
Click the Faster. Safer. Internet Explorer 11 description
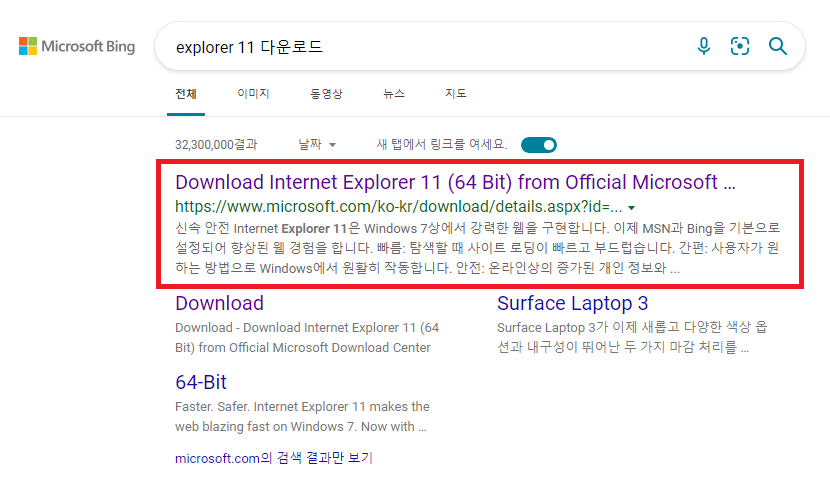point(302,417)
